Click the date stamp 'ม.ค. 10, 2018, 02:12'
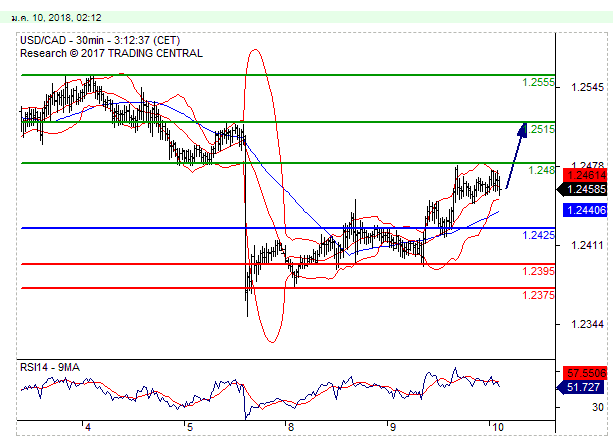The image size is (613, 442). coord(56,18)
